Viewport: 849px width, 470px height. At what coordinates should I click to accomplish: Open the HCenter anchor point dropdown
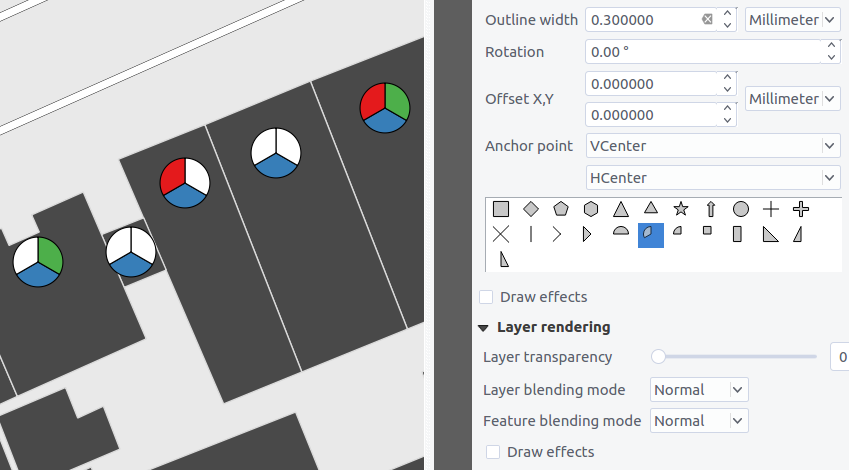click(713, 178)
